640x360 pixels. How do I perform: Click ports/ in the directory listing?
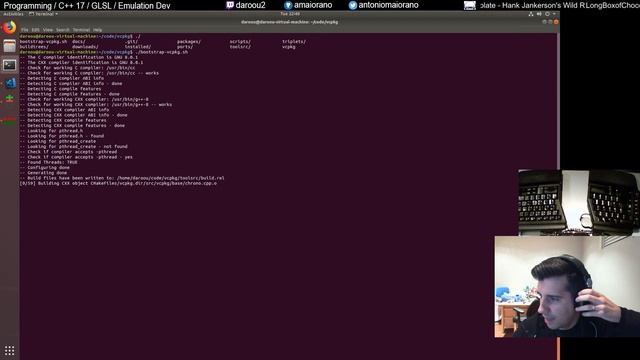(185, 47)
